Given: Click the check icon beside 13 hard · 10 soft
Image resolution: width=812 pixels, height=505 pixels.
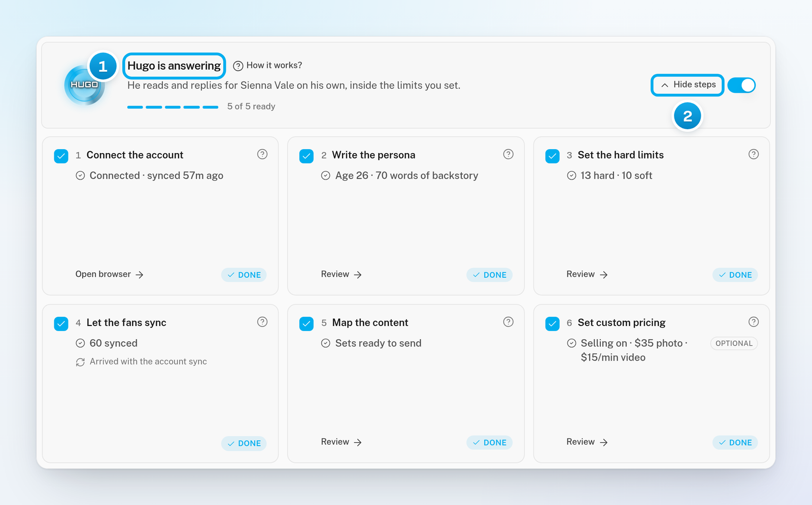Looking at the screenshot, I should pyautogui.click(x=571, y=175).
